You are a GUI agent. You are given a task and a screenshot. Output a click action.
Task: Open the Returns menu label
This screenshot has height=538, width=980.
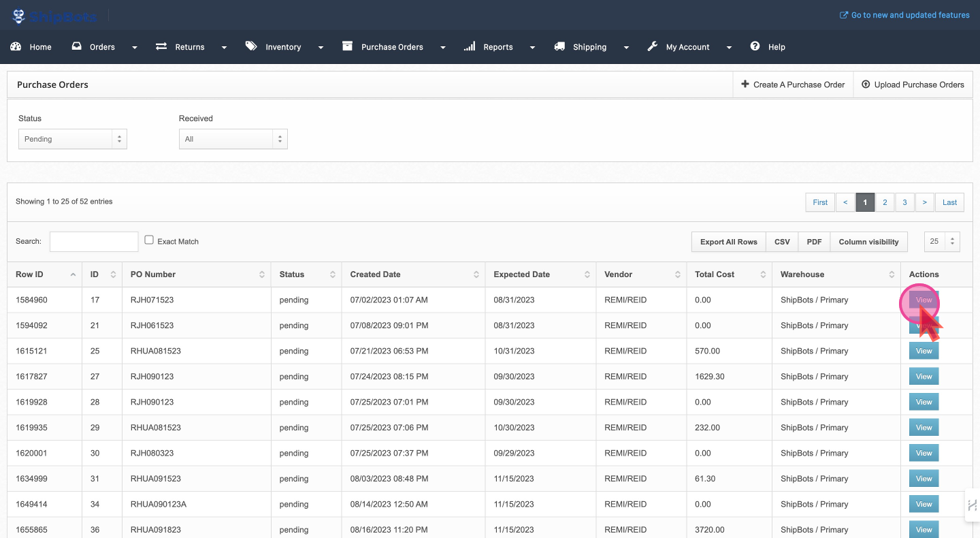pos(190,47)
